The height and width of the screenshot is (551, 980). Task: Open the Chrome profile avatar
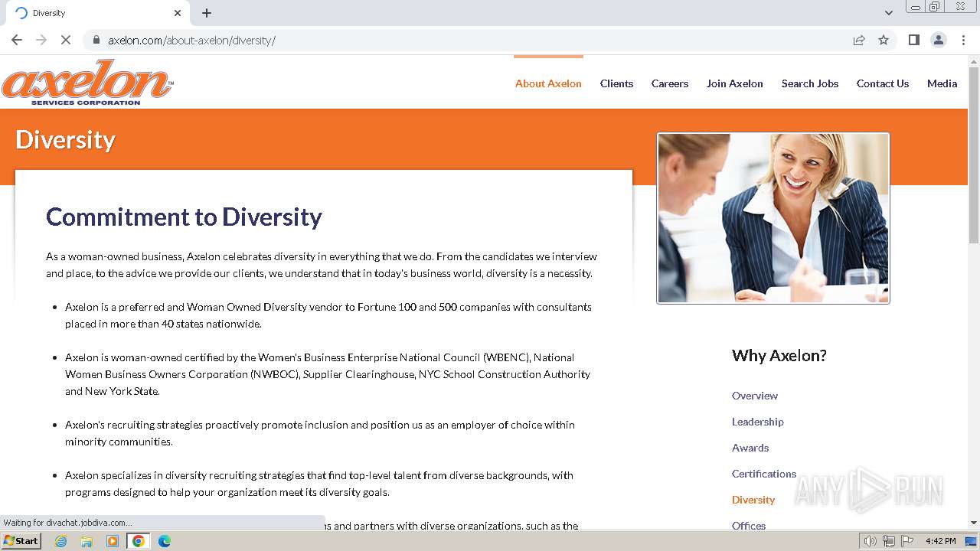(x=939, y=40)
